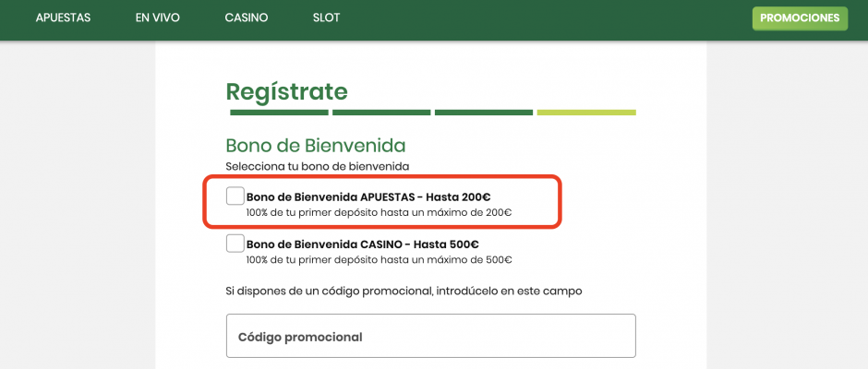Click the Regístrate heading
The image size is (868, 369).
click(x=286, y=91)
